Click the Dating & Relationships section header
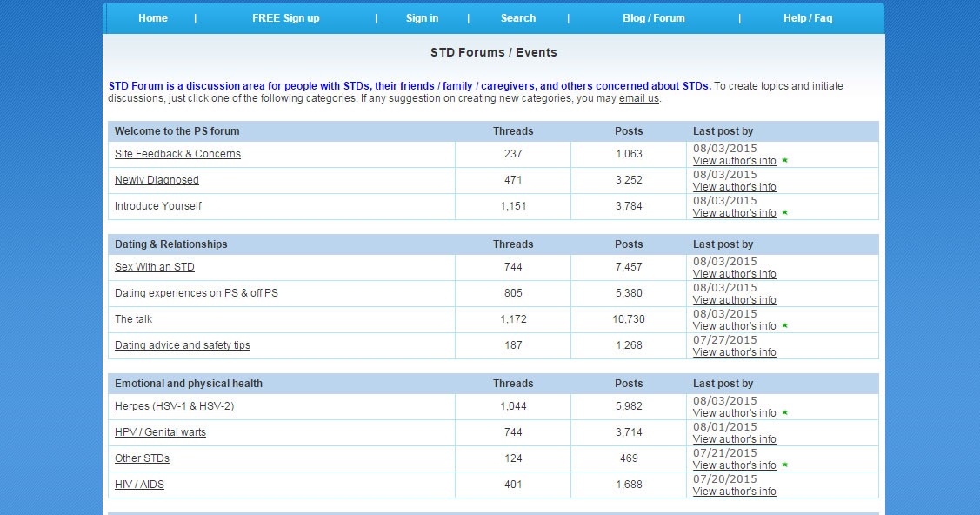The image size is (980, 515). click(170, 244)
